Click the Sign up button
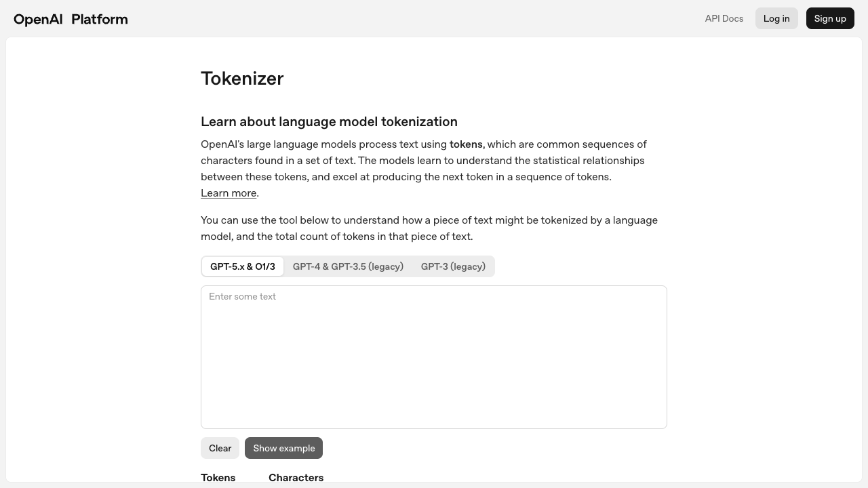Screen dimensions: 868x488 pos(830,18)
